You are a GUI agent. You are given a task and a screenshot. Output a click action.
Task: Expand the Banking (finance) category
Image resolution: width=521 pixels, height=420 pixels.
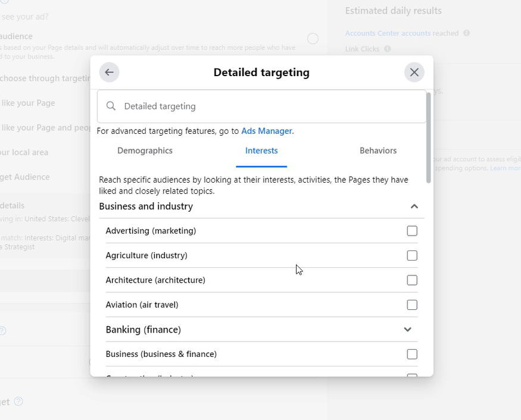(x=408, y=329)
